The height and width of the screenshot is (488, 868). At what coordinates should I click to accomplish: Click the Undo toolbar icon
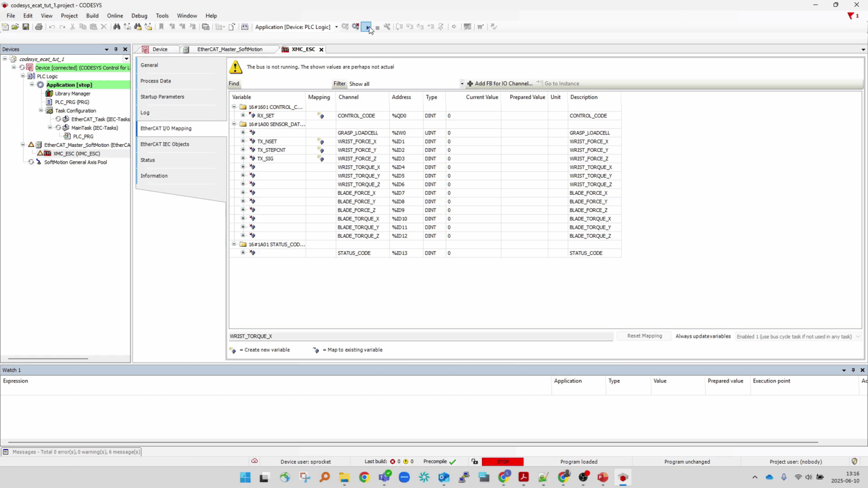[51, 27]
